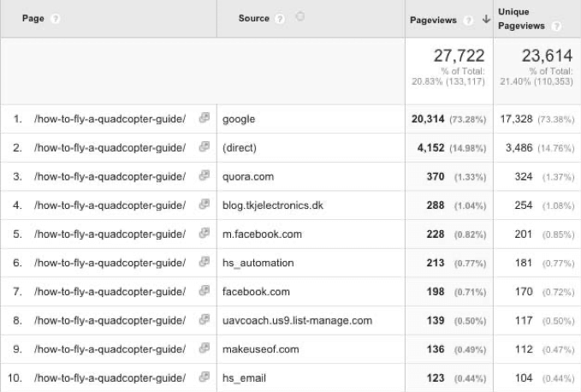
Task: Open external link icon for quora.com row
Action: pos(205,175)
